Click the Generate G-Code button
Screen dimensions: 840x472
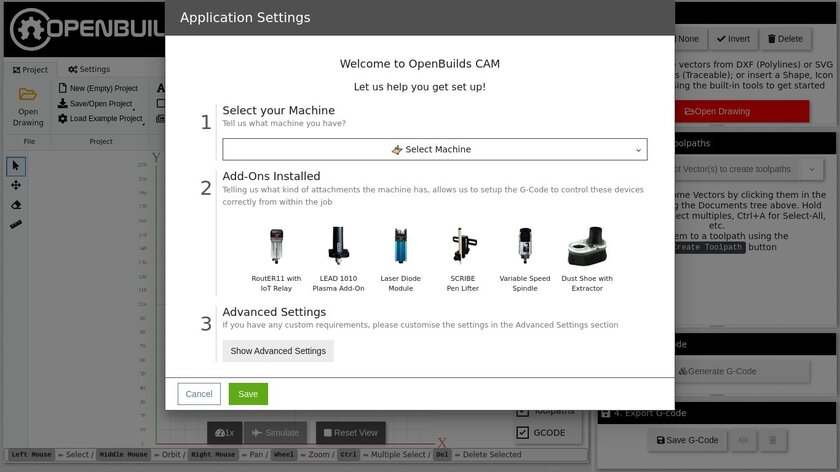(742, 371)
